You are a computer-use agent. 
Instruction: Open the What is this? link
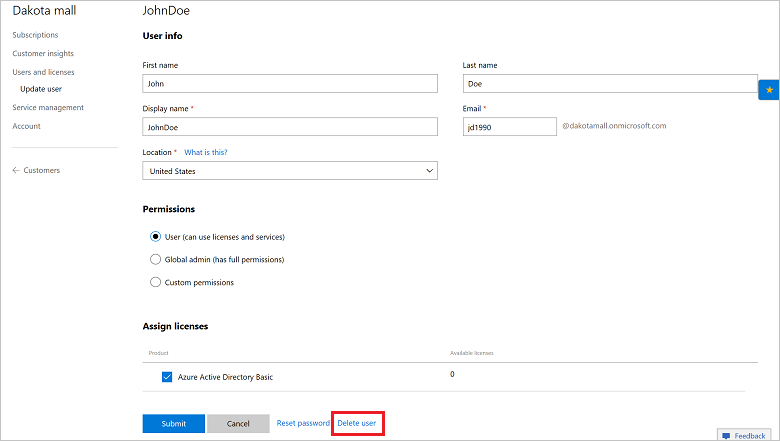click(205, 152)
